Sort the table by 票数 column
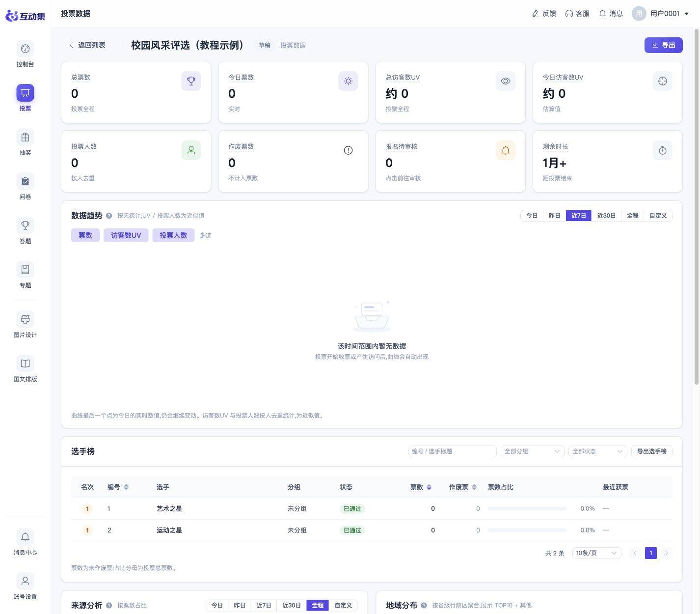700x614 pixels. point(429,487)
